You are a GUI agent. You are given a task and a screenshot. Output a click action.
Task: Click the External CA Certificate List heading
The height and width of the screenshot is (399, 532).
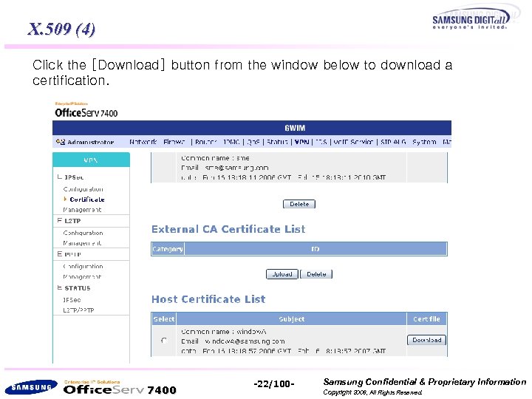click(x=228, y=229)
